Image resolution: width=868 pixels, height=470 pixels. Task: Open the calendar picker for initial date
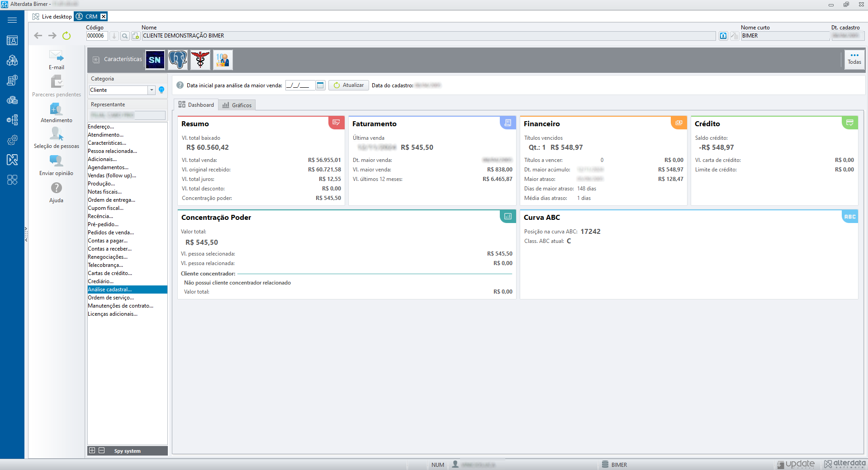[320, 85]
